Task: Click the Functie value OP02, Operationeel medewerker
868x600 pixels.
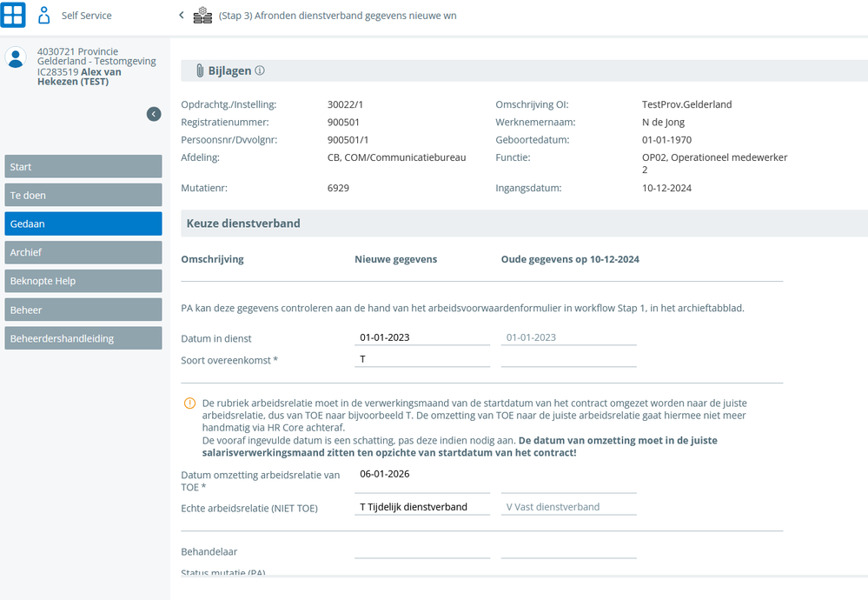Action: (x=715, y=163)
